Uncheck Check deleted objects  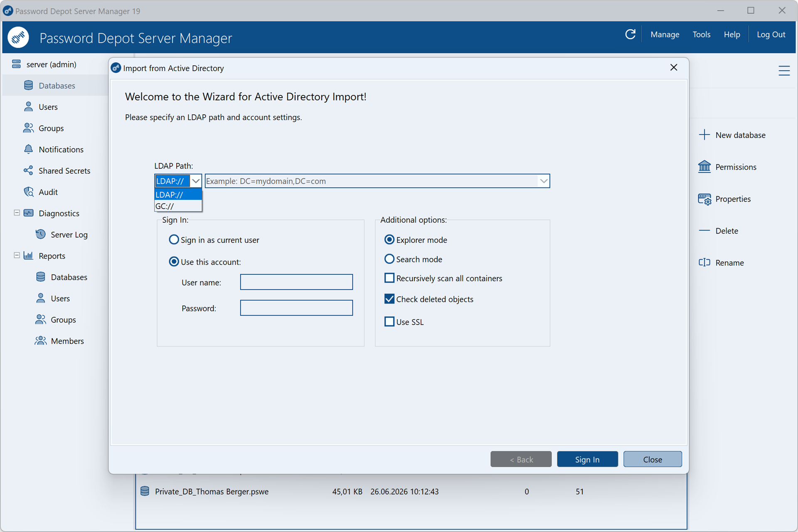tap(389, 298)
